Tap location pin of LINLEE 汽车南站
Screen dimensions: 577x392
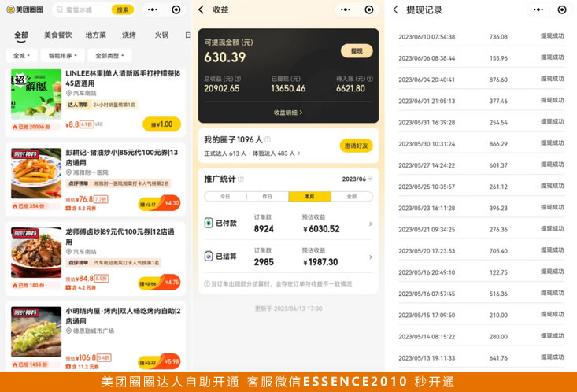pos(68,93)
